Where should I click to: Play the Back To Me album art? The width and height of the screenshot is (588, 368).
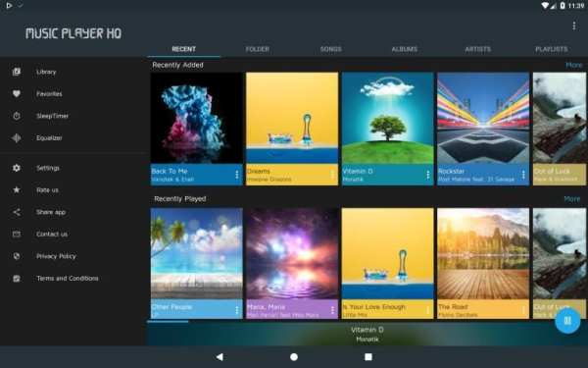(x=197, y=118)
